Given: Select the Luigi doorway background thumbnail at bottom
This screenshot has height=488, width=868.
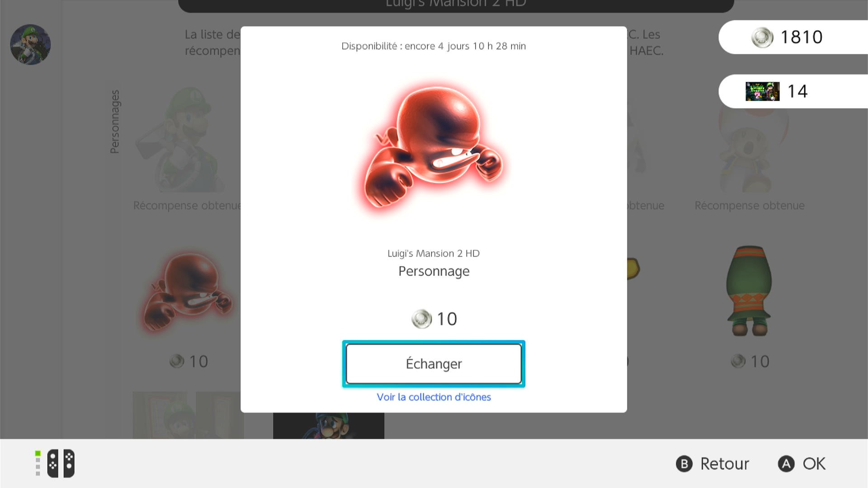Looking at the screenshot, I should [x=188, y=415].
